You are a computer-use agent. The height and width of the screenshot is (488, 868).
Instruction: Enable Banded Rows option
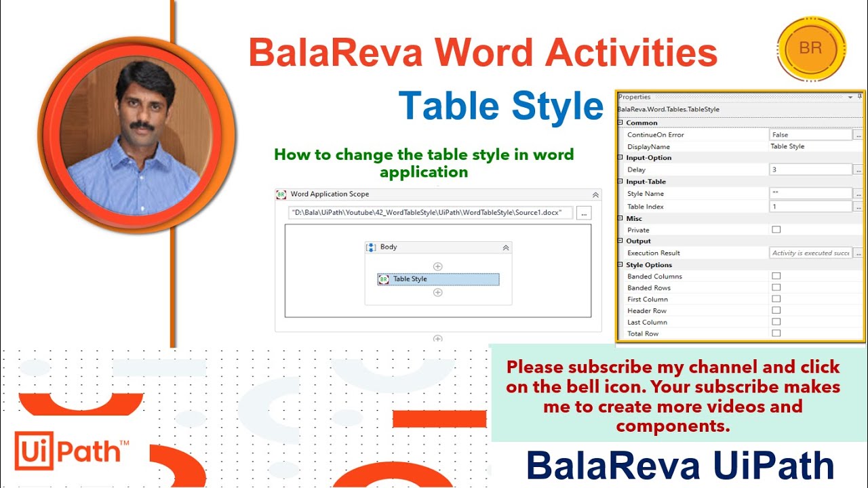tap(776, 287)
